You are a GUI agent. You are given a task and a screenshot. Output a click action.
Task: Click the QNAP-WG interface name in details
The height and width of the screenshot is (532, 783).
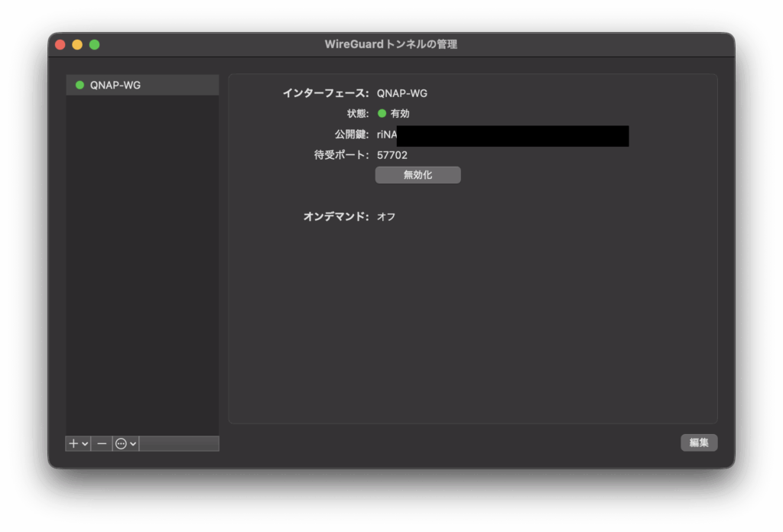coord(402,93)
